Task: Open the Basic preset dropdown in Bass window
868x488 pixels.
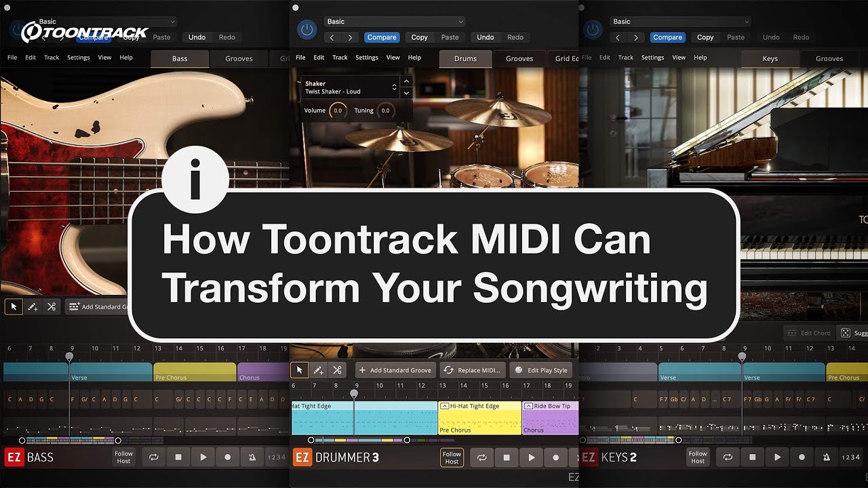Action: point(106,22)
